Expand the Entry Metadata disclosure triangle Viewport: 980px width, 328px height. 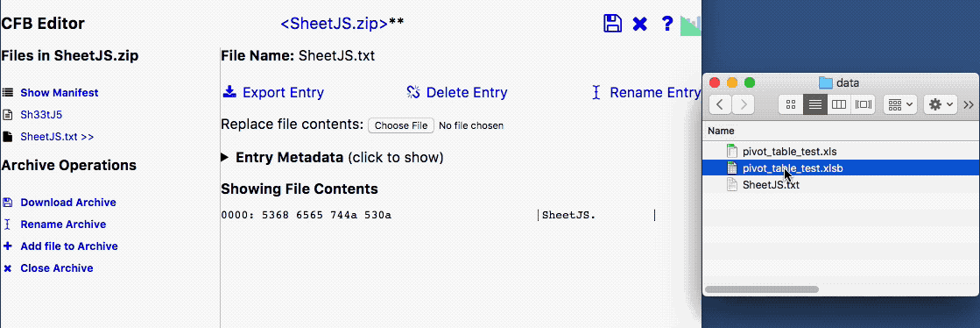click(x=225, y=157)
